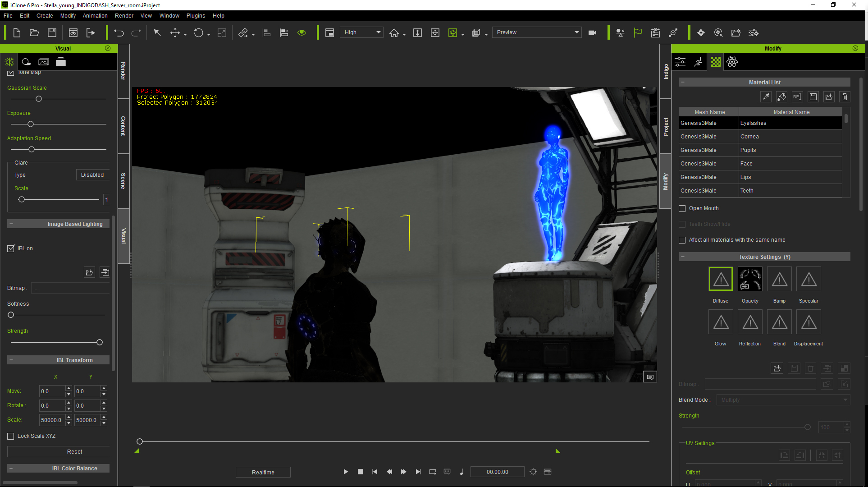
Task: Open the Render menu
Action: [x=124, y=15]
